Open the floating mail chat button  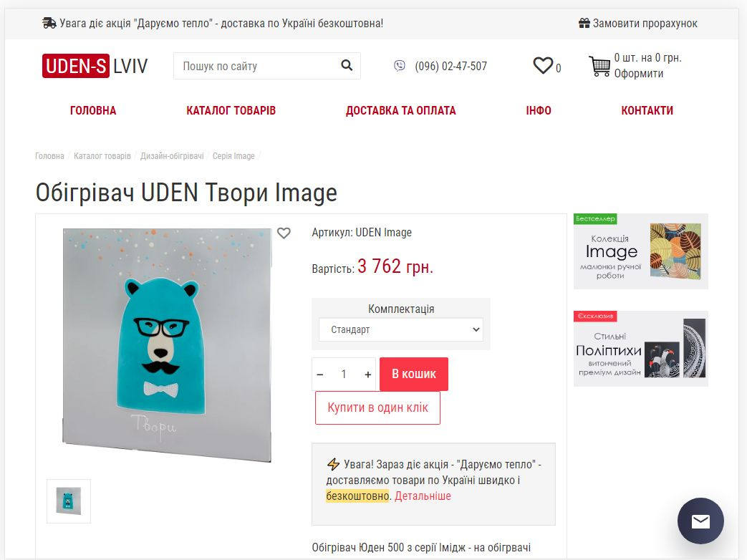click(x=700, y=521)
